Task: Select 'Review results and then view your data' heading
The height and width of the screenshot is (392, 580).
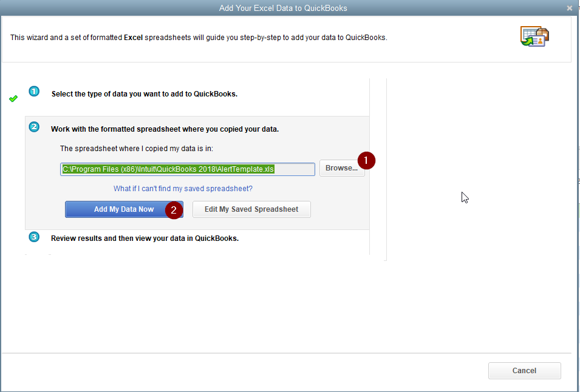Action: [x=145, y=238]
